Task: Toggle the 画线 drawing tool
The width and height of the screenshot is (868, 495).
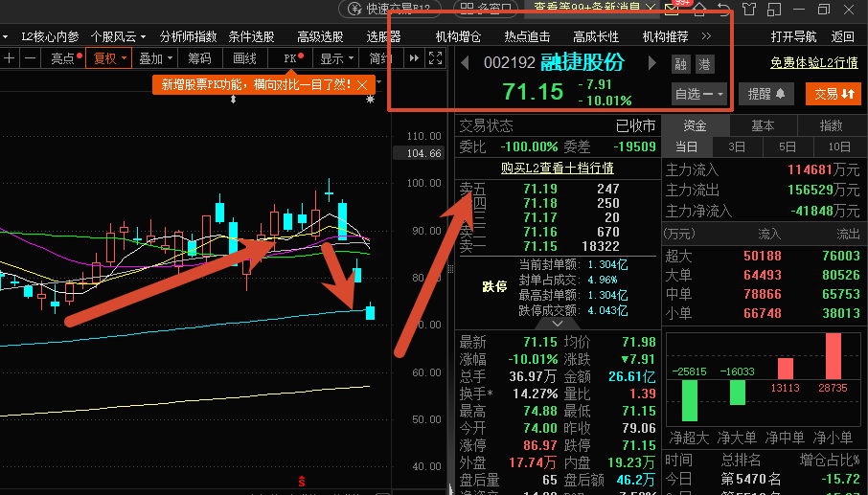Action: pyautogui.click(x=244, y=58)
